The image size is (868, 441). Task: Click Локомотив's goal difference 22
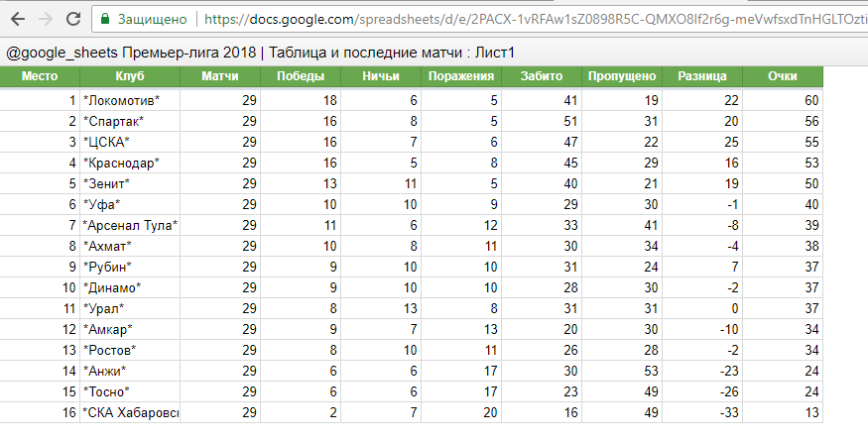pos(702,100)
